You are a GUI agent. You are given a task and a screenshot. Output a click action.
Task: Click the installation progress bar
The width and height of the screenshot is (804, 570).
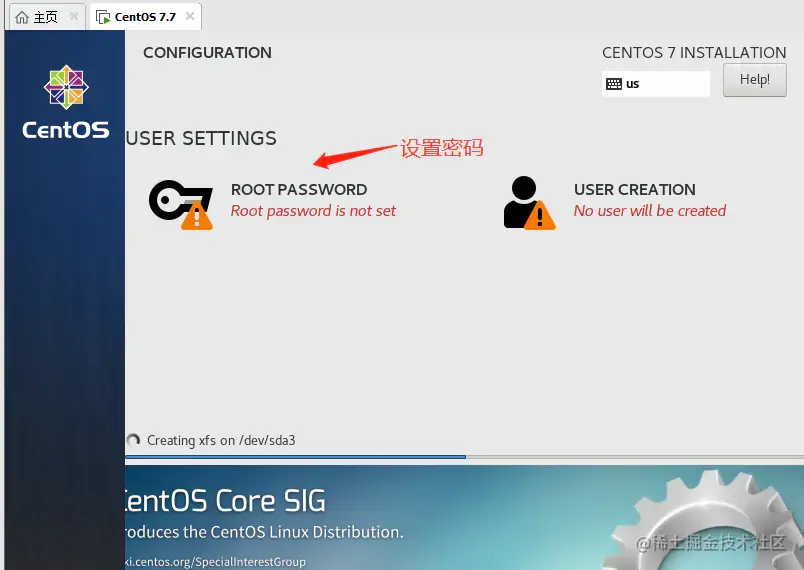click(465, 456)
